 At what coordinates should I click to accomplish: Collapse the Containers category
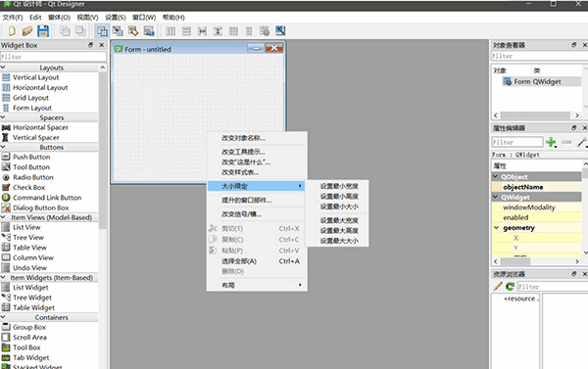click(x=3, y=317)
